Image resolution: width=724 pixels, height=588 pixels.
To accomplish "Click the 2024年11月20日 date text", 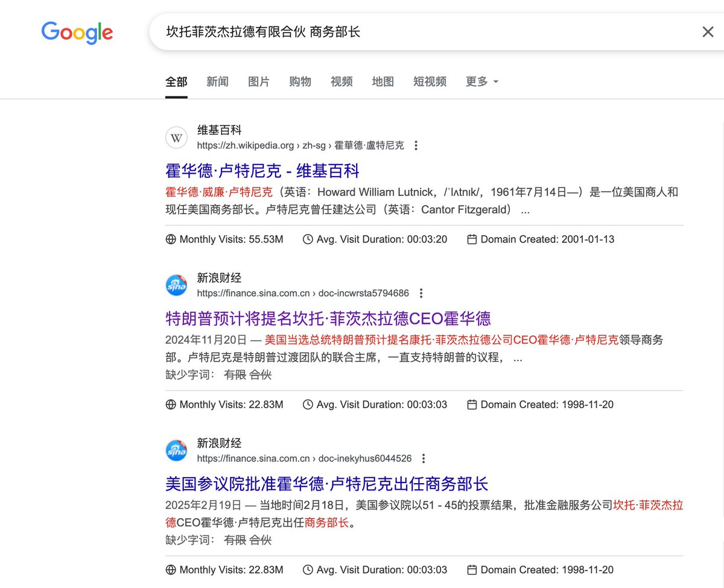I will (x=206, y=340).
